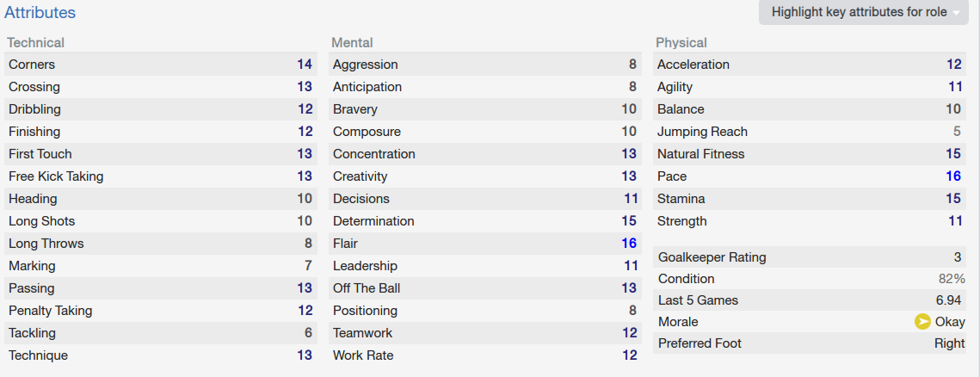Click the Physical column header

pos(681,42)
